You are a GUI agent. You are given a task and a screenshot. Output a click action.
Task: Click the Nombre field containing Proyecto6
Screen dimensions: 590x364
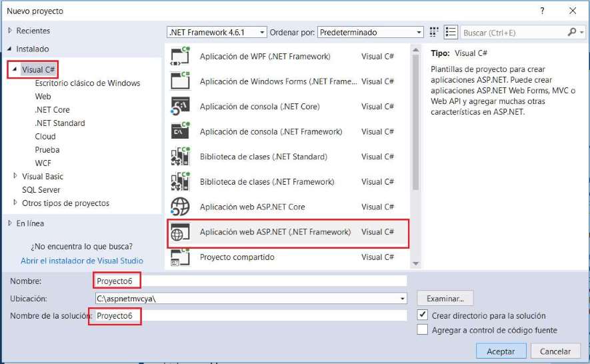tap(251, 281)
